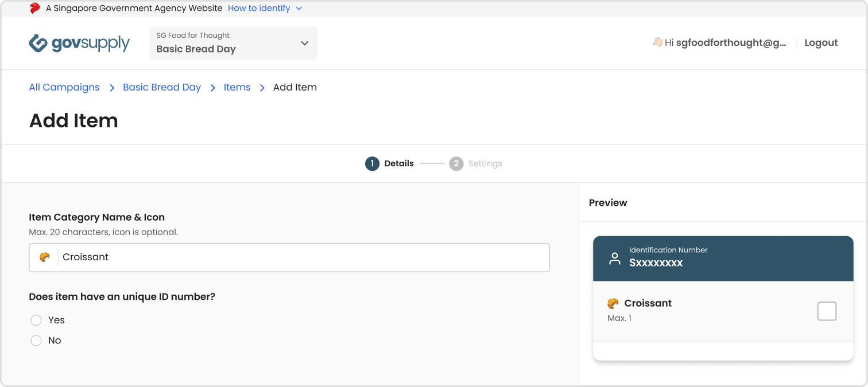Screen dimensions: 868x387
Task: Click the Basic Bread Day breadcrumb link
Action: coord(162,87)
